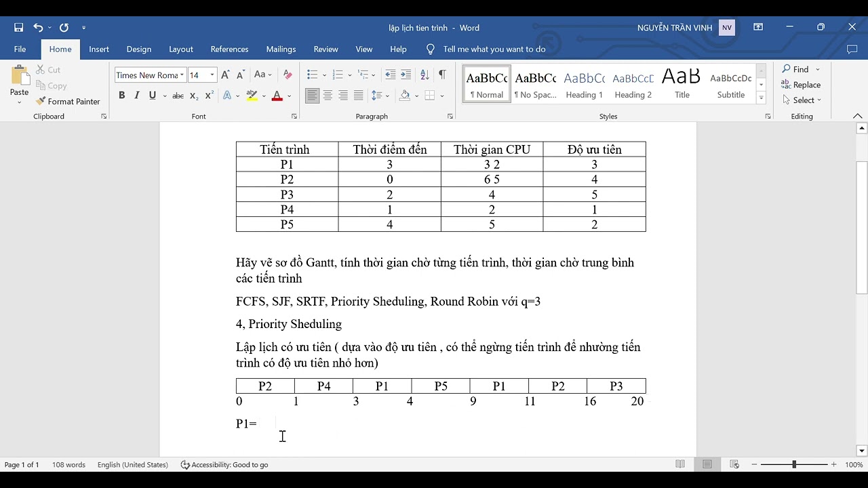Click the Paste clipboard icon
The height and width of the screenshot is (488, 868).
click(20, 76)
